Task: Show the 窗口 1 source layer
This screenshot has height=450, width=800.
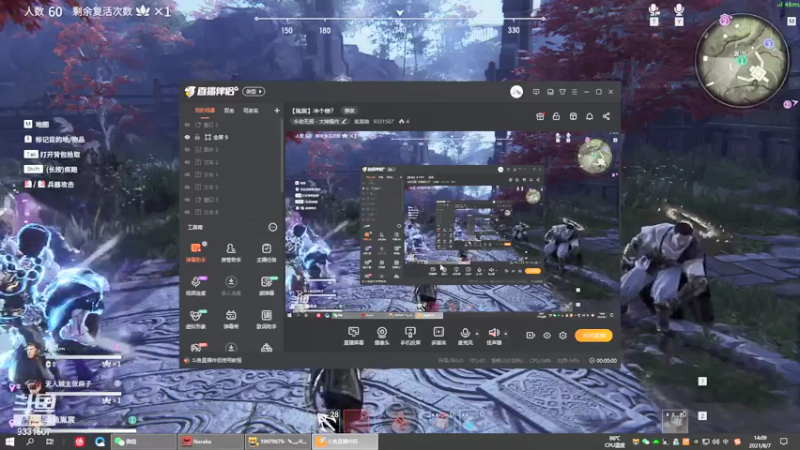Action: pyautogui.click(x=187, y=199)
